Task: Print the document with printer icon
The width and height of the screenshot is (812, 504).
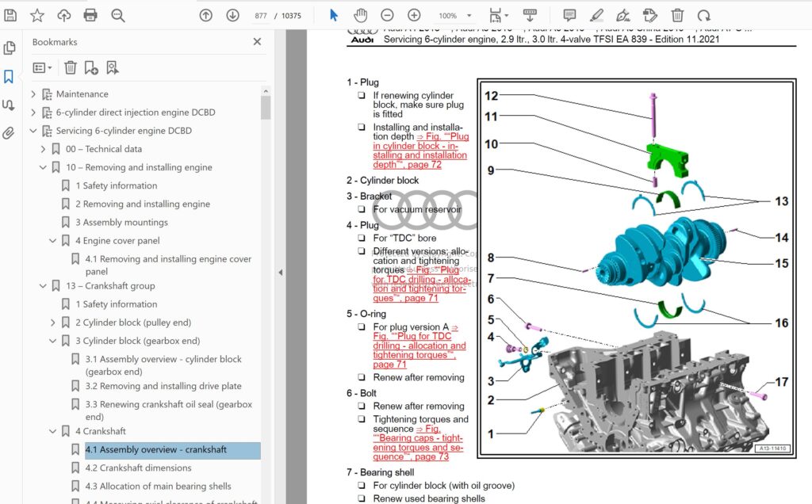Action: pyautogui.click(x=90, y=15)
